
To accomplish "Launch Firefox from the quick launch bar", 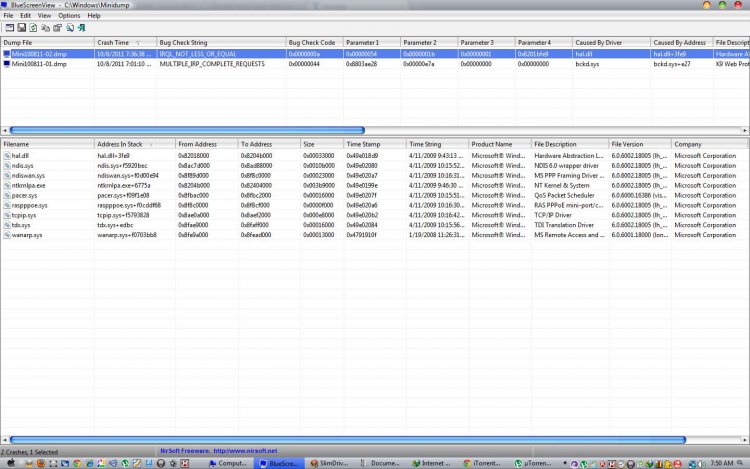I will (41, 463).
